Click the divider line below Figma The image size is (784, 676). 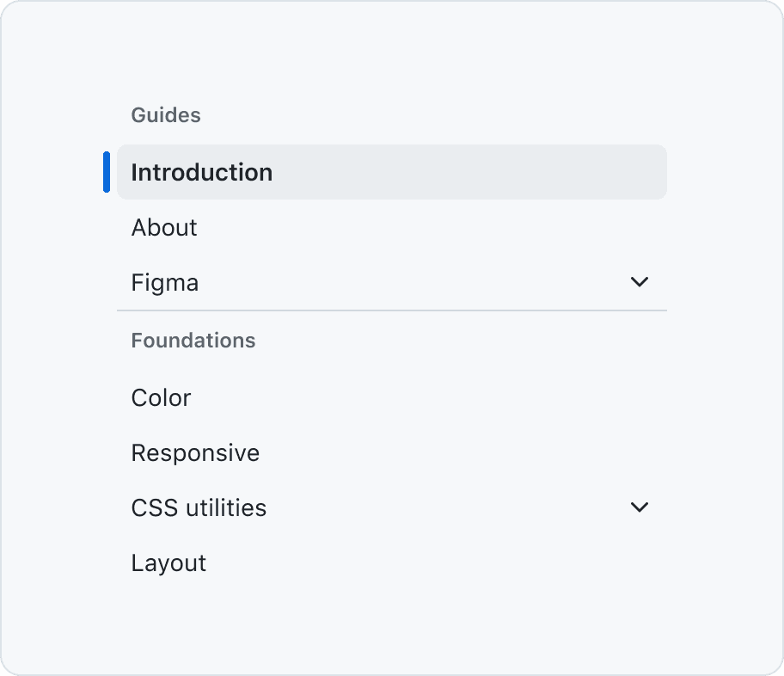(392, 310)
